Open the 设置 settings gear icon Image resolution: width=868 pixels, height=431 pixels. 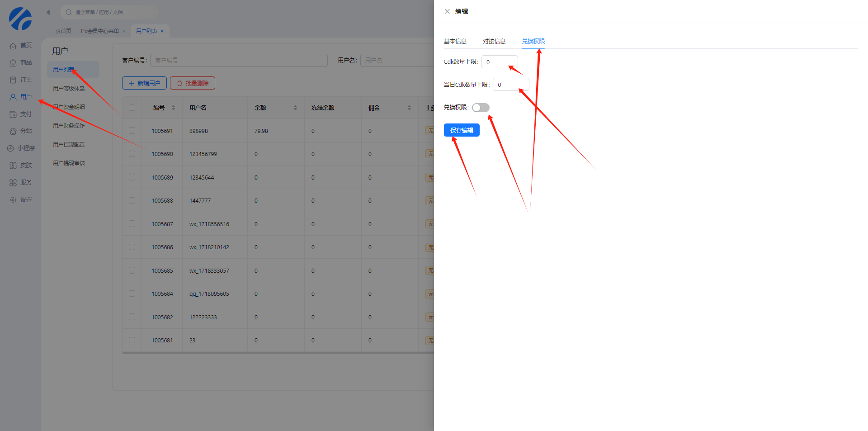click(x=13, y=200)
